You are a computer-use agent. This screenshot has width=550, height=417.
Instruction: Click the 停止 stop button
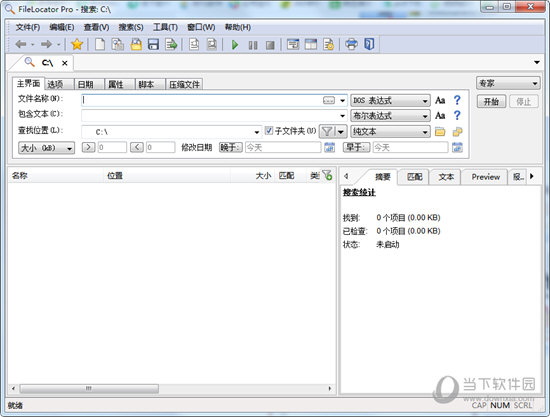click(523, 102)
